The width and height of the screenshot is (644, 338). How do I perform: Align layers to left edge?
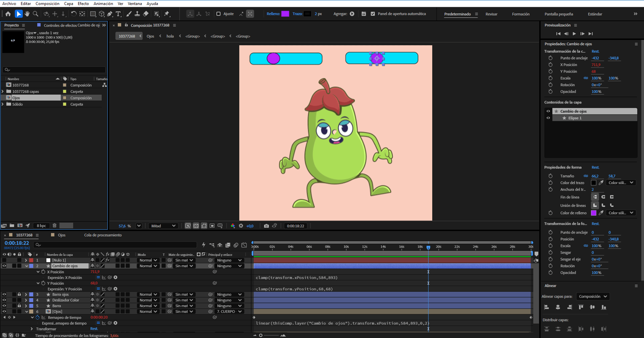click(x=546, y=307)
